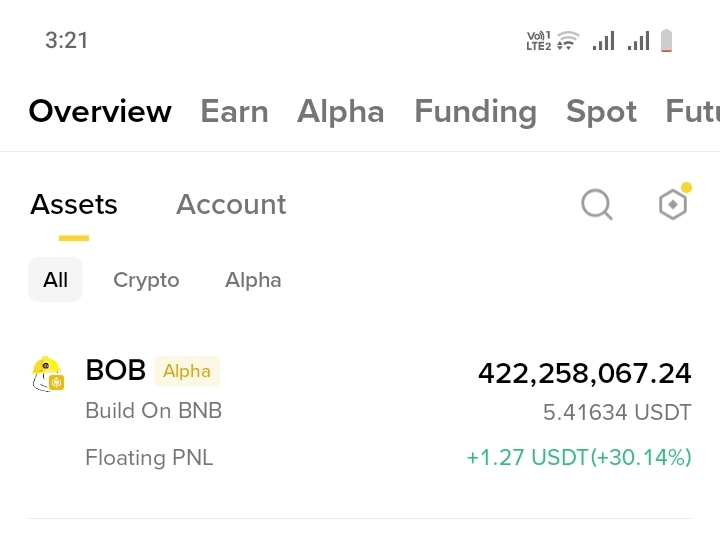Open the hexagon settings icon with dot
The image size is (720, 540).
click(x=674, y=202)
